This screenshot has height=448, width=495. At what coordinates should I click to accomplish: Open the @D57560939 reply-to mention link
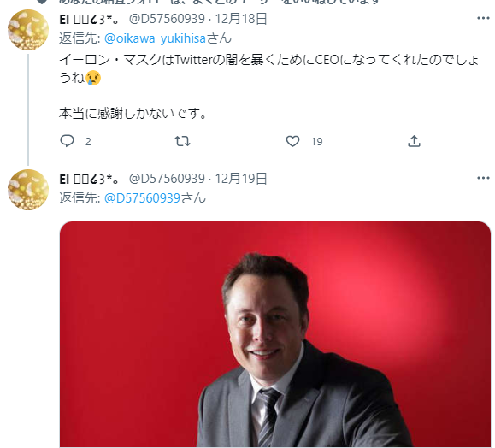(142, 198)
